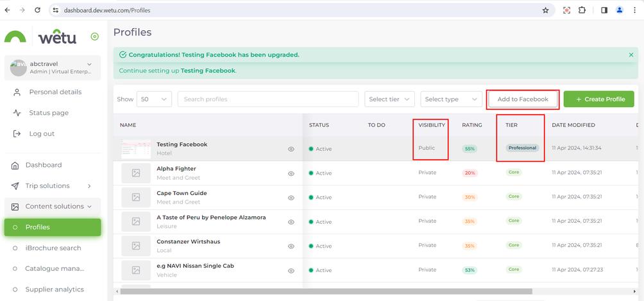
Task: Click the green Create Profile button
Action: click(598, 99)
